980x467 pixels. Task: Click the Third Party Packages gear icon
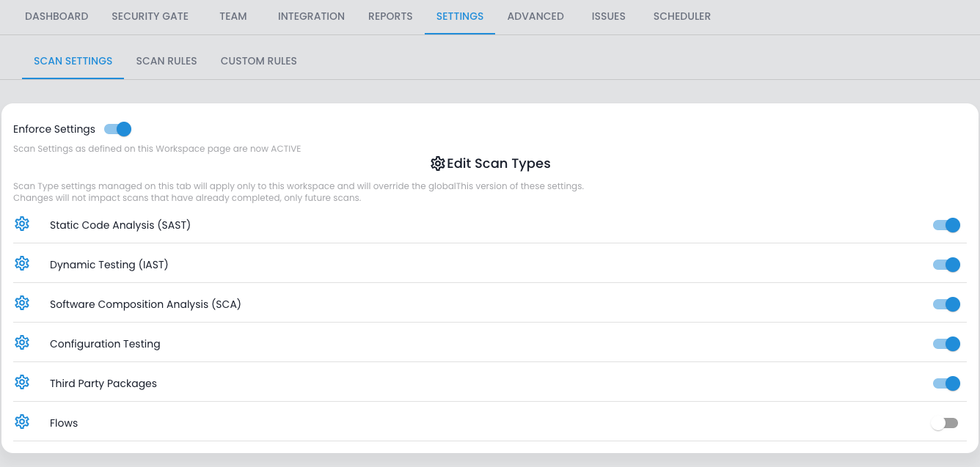pos(22,382)
